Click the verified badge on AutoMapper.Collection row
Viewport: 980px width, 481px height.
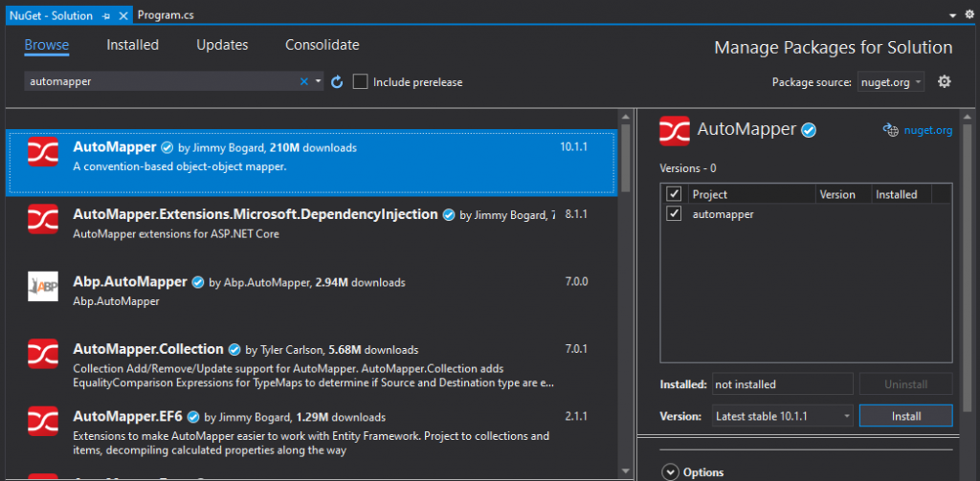[x=235, y=349]
